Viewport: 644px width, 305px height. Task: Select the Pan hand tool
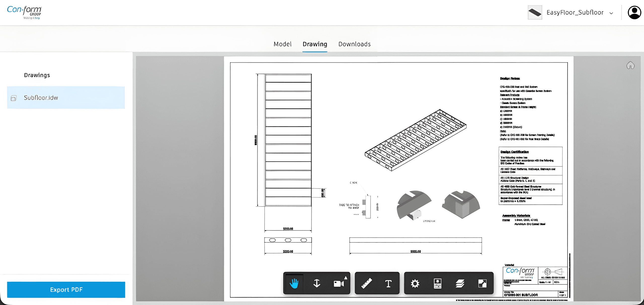point(294,283)
